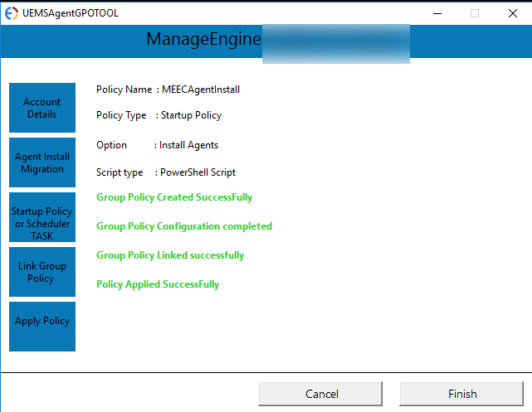
Task: Click the Finish button
Action: (461, 394)
